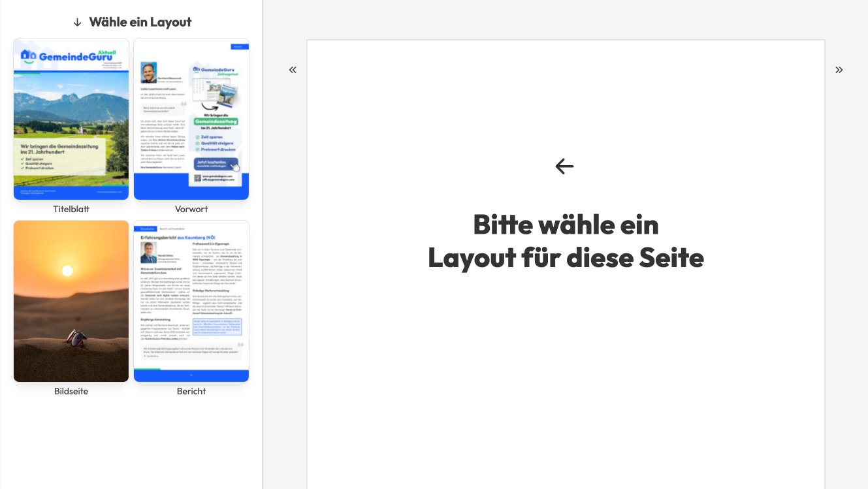Viewport: 868px width, 489px height.
Task: Click the curved arrow graphic in Vorwort preview
Action: [x=210, y=106]
